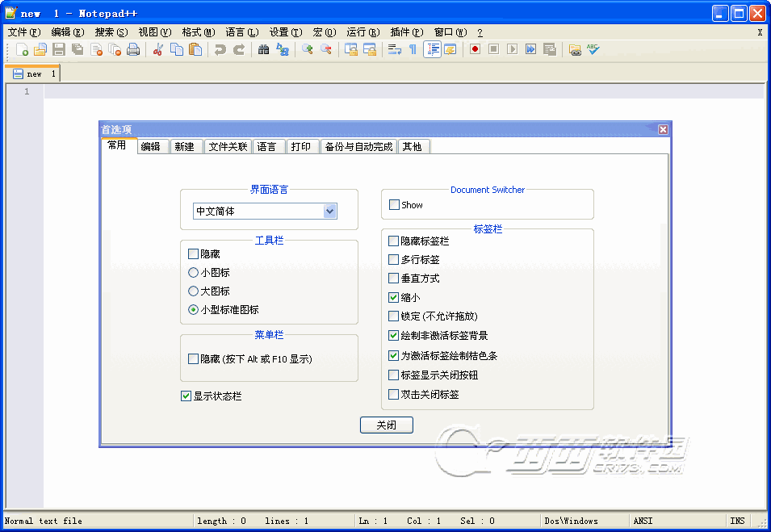This screenshot has height=532, width=771.
Task: Click the Indent guide toolbar icon
Action: point(432,49)
